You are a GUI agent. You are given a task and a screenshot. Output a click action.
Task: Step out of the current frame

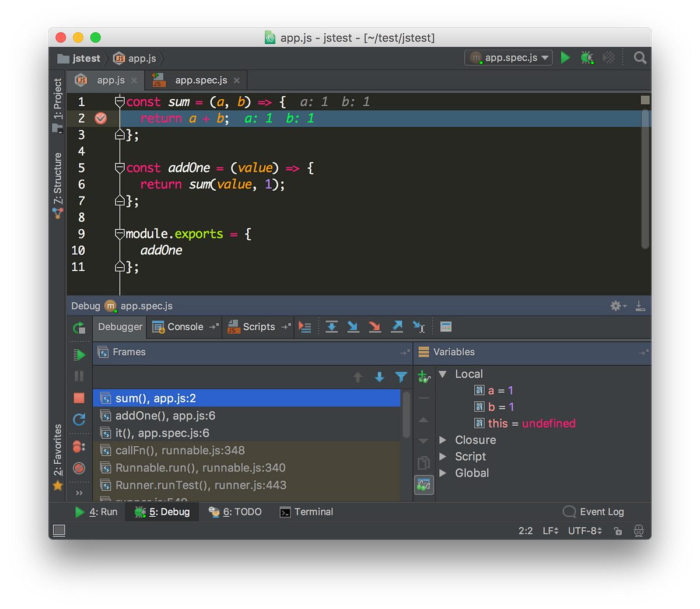[x=397, y=327]
